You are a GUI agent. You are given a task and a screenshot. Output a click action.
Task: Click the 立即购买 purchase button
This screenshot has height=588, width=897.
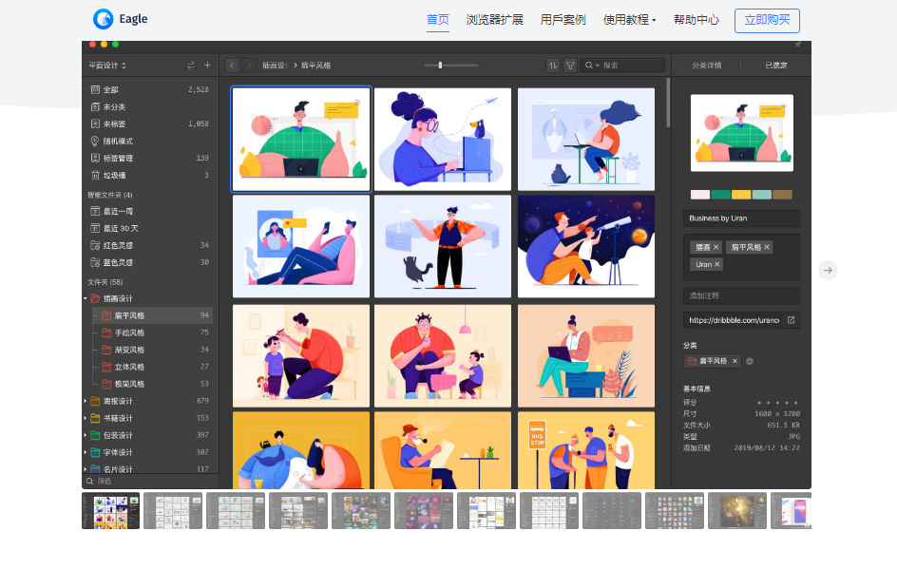coord(767,20)
